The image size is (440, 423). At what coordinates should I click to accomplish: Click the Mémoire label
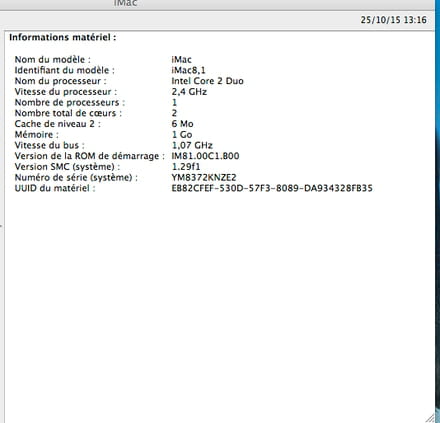point(37,135)
